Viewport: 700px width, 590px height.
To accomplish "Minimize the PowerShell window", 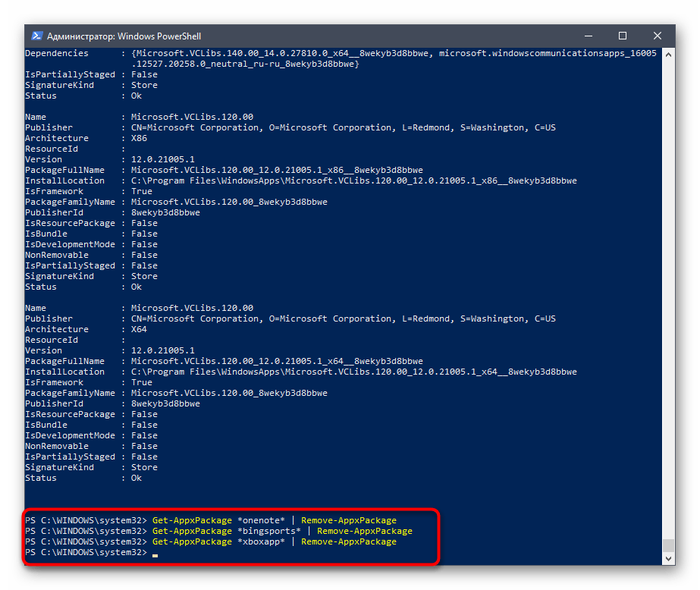I will pyautogui.click(x=588, y=36).
